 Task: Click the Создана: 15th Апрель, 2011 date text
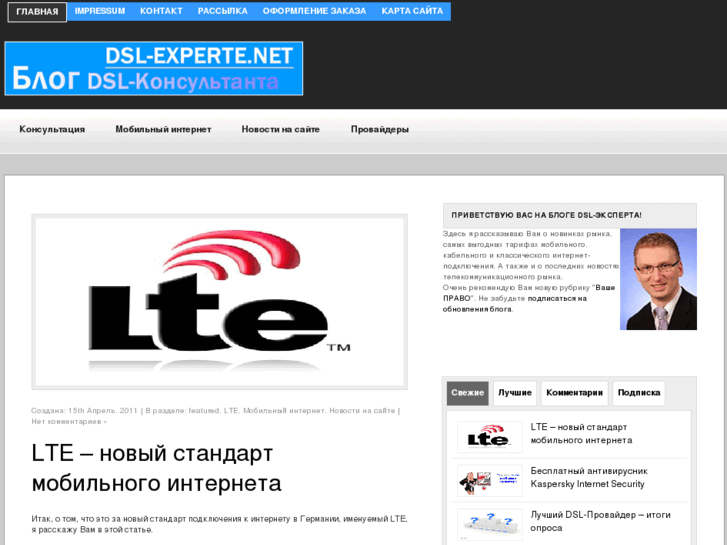click(x=84, y=410)
